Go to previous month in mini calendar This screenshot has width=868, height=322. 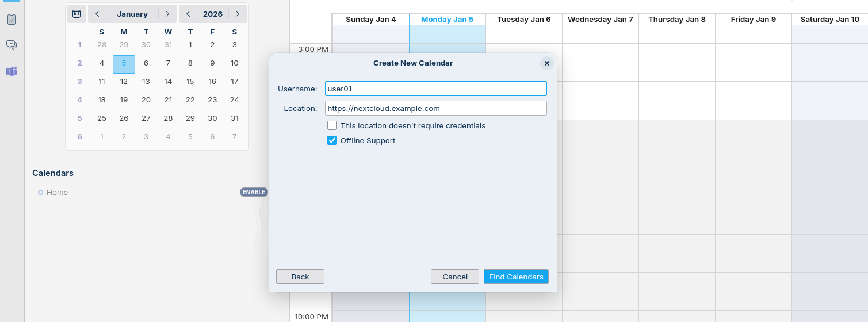pyautogui.click(x=97, y=14)
